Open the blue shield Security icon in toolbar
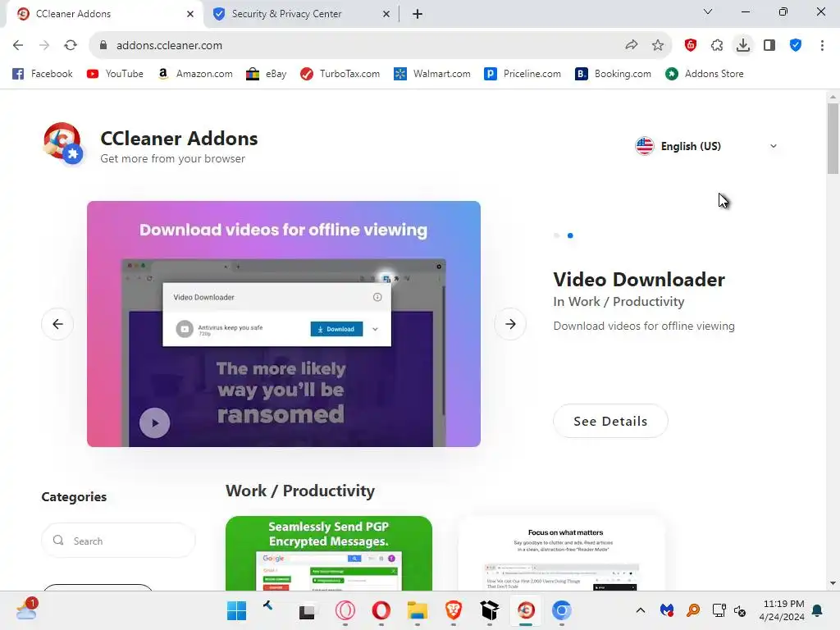This screenshot has width=840, height=630. pos(796,46)
